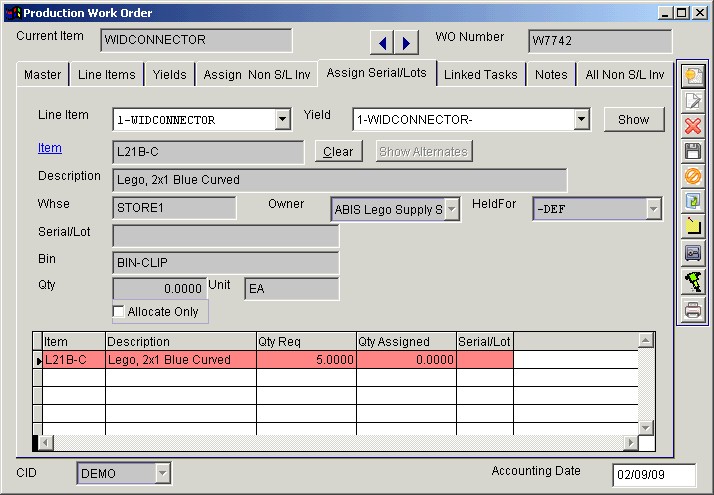This screenshot has height=495, width=714.
Task: Click the printer icon
Action: pos(692,310)
